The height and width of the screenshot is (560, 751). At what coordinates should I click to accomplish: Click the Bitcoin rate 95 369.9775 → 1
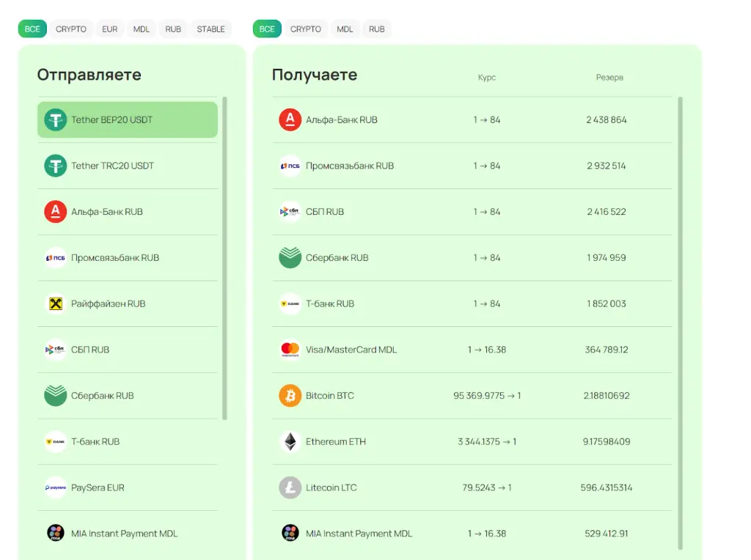coord(487,395)
